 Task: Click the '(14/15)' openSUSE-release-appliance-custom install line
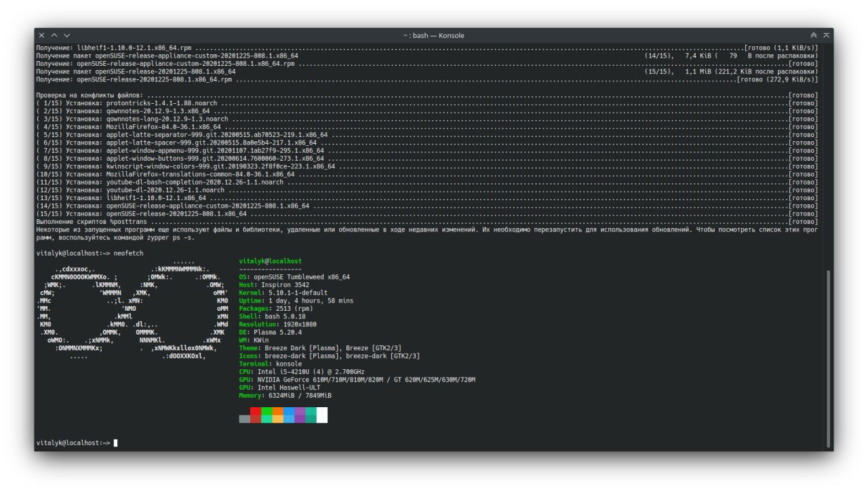click(x=427, y=206)
